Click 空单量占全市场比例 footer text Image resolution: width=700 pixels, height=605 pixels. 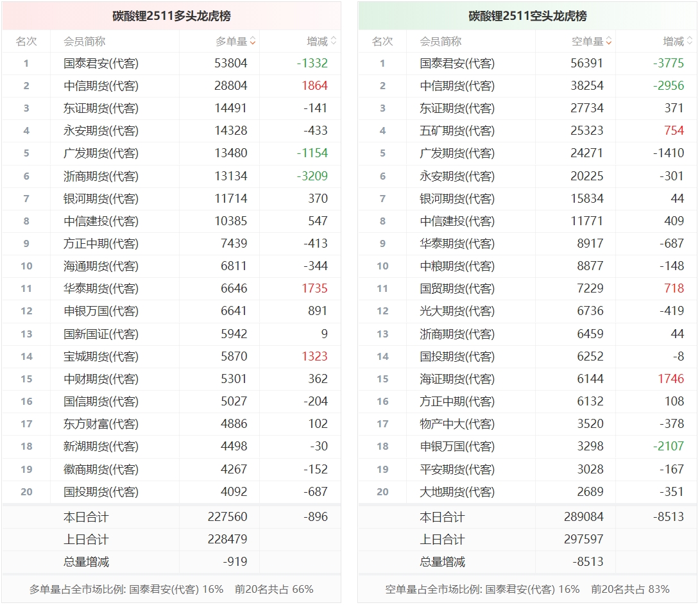point(527,590)
